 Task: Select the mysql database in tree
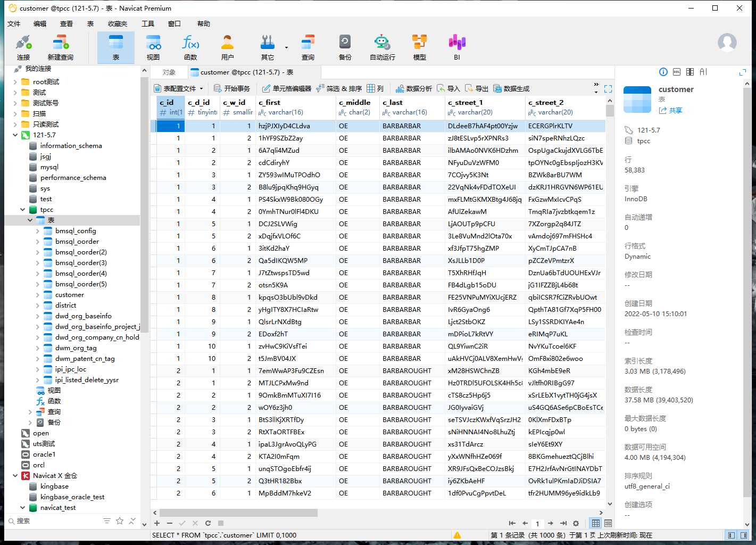pos(49,167)
